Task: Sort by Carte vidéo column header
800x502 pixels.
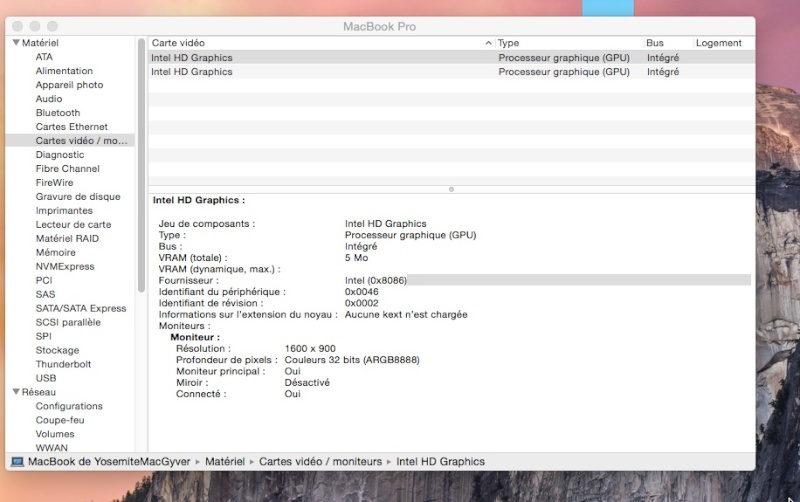Action: (x=321, y=43)
